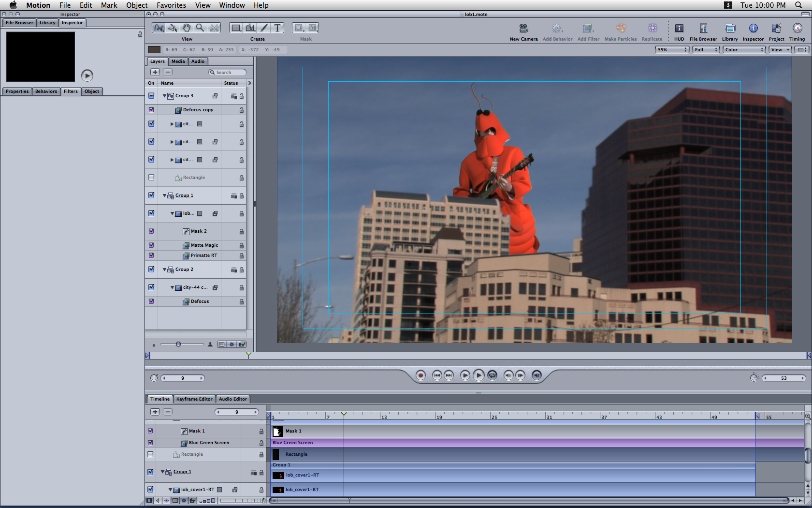Disable Matte Magic filter checkbox
The image size is (812, 508).
(x=151, y=245)
